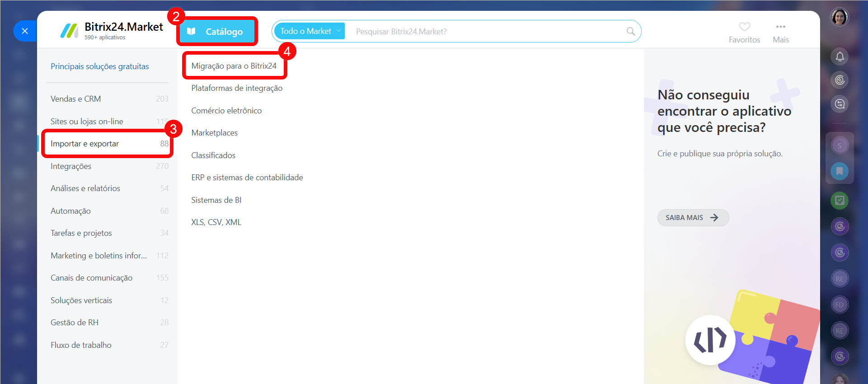
Task: Click the '270' count beside Integrações
Action: 162,166
